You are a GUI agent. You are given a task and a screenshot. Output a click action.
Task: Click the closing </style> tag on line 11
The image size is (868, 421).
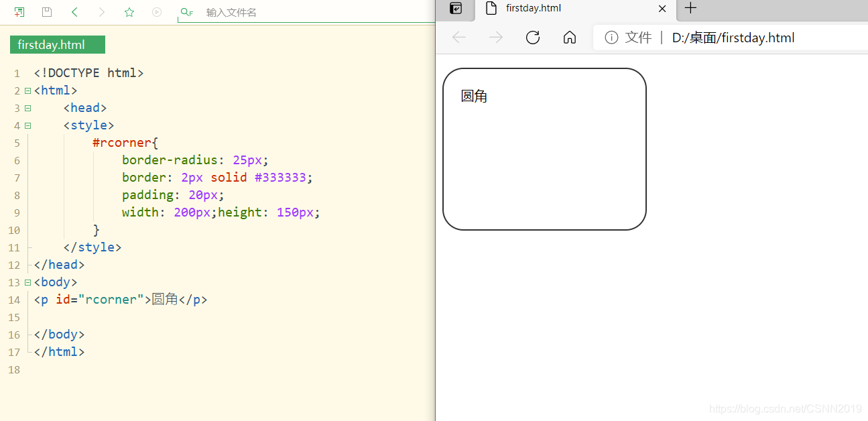point(92,247)
